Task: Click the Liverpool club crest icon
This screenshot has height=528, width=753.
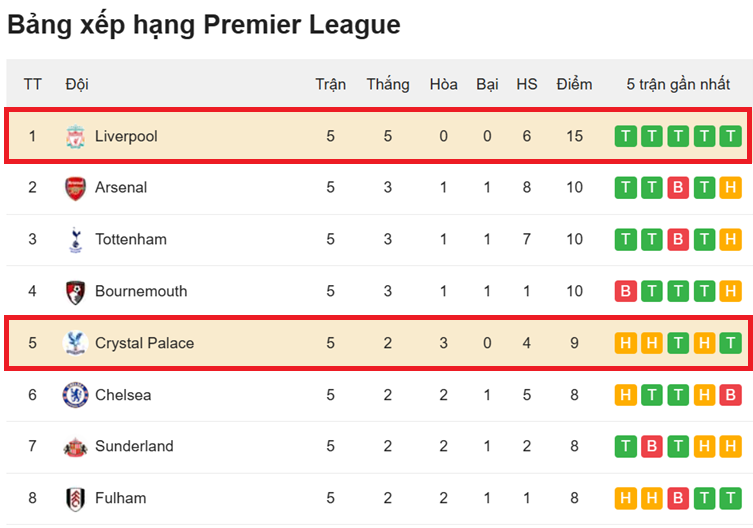Action: pyautogui.click(x=75, y=136)
